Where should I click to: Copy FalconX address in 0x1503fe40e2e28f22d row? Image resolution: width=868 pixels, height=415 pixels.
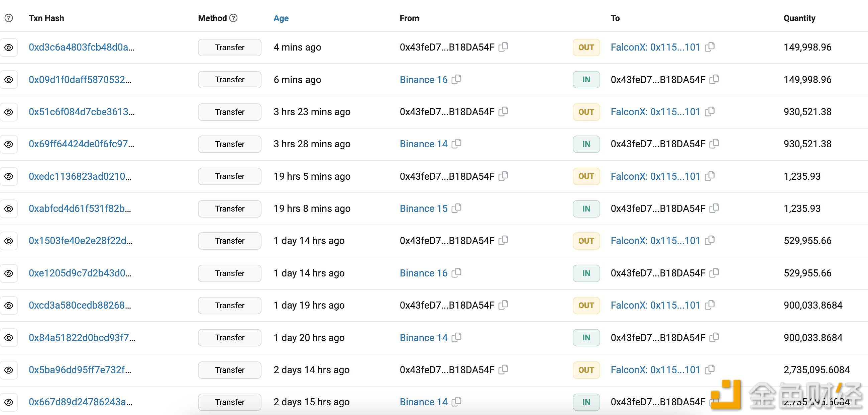[710, 240]
